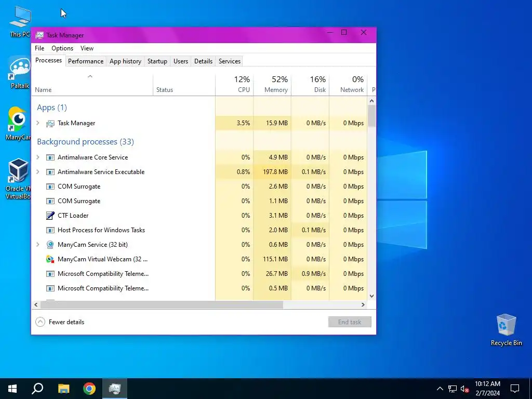
Task: Sort processes by Network column
Action: 348,85
